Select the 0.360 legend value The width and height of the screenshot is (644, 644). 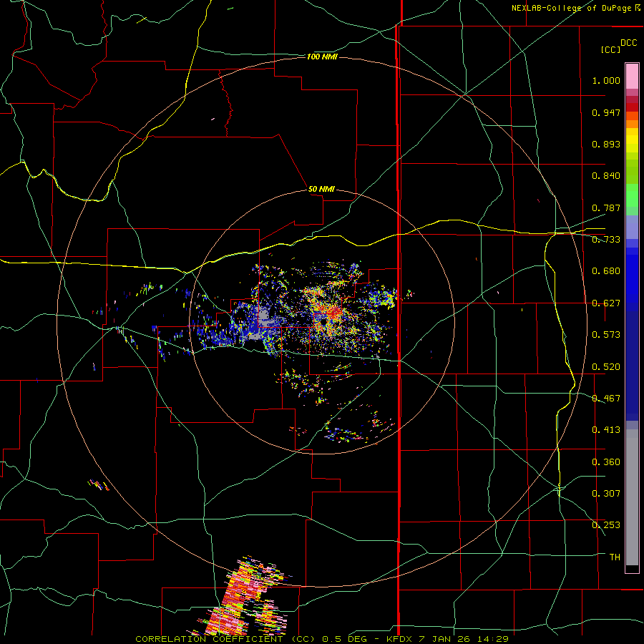(x=606, y=462)
